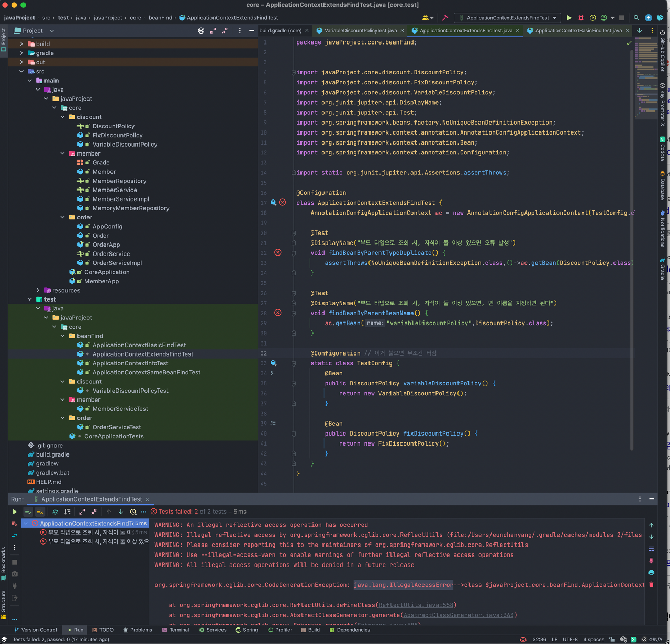Open the Bookmarks side panel
Image resolution: width=670 pixels, height=644 pixels.
4,563
